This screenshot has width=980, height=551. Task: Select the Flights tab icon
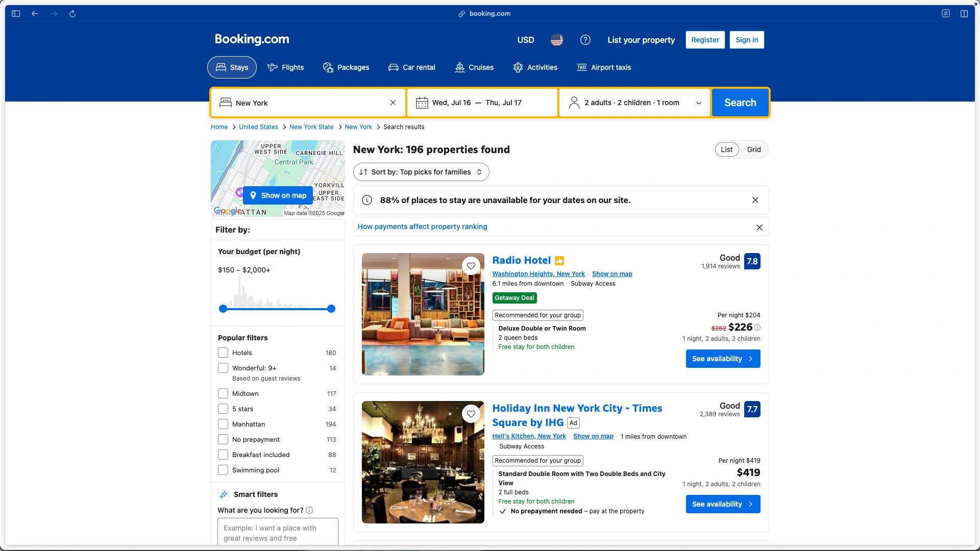[x=273, y=67]
